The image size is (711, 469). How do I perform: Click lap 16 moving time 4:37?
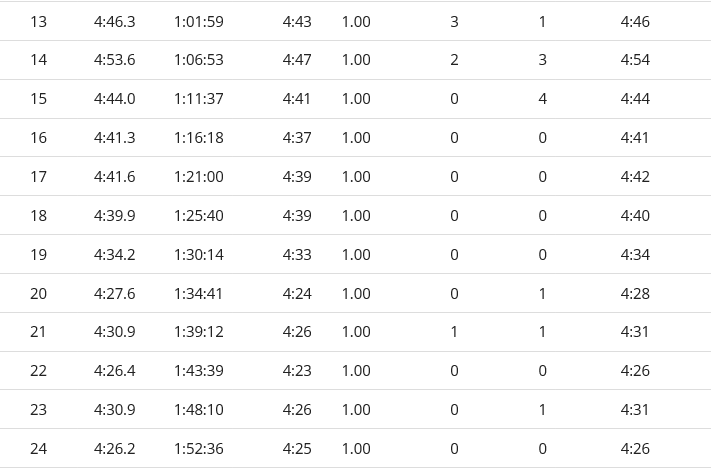[x=297, y=138]
